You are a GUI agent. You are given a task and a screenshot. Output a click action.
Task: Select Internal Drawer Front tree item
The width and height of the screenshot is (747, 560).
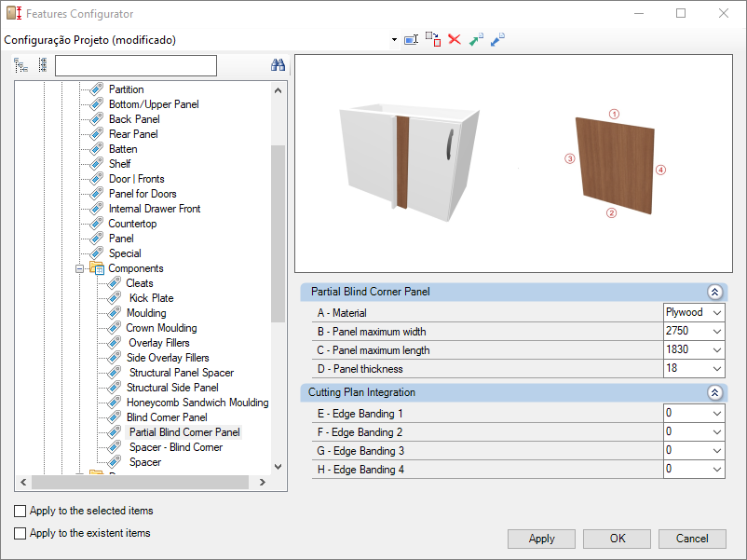(x=155, y=209)
